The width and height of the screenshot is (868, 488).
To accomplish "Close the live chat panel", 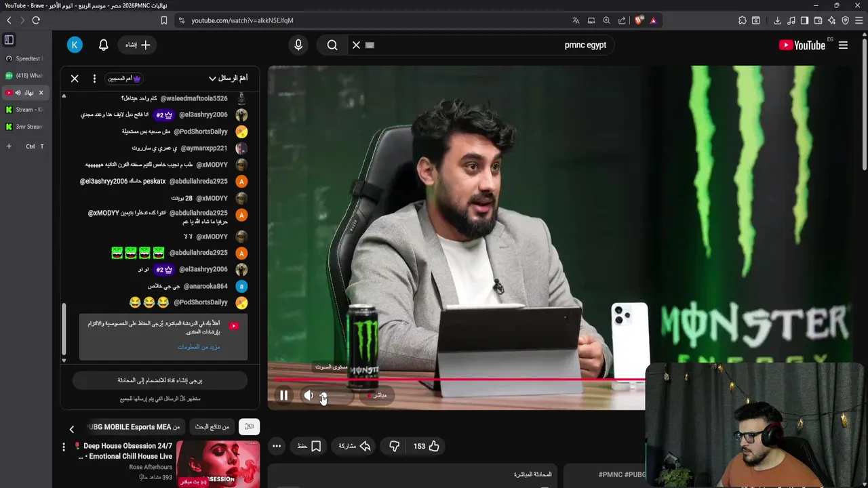I will coord(75,79).
